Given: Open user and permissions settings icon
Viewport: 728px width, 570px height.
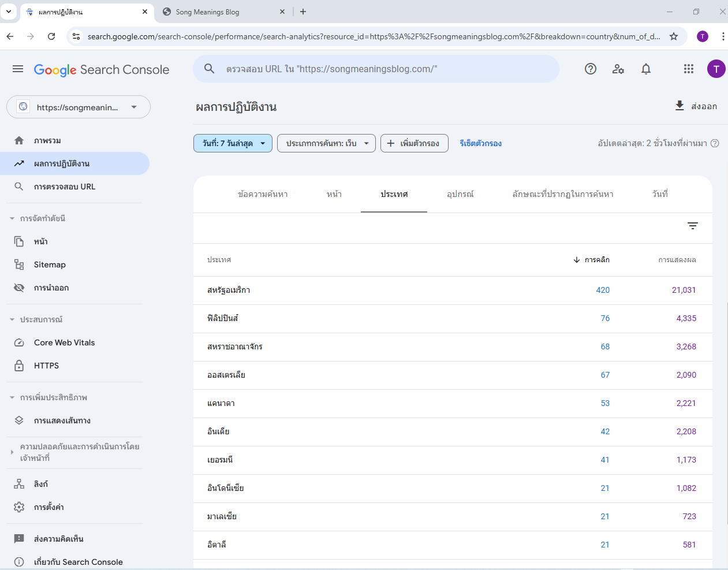Looking at the screenshot, I should pos(618,69).
